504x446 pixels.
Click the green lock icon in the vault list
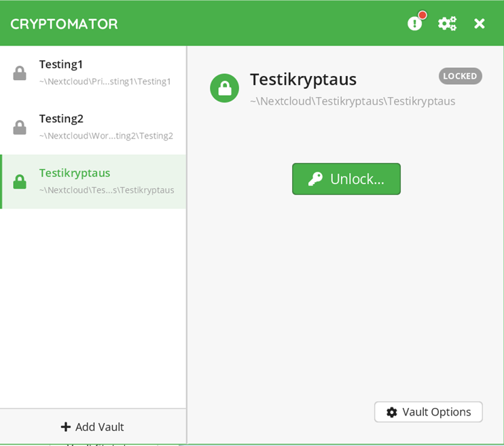20,181
